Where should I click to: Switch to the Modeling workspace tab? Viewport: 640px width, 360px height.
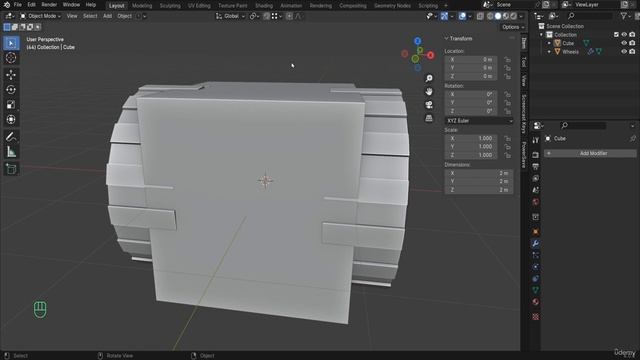pos(142,6)
